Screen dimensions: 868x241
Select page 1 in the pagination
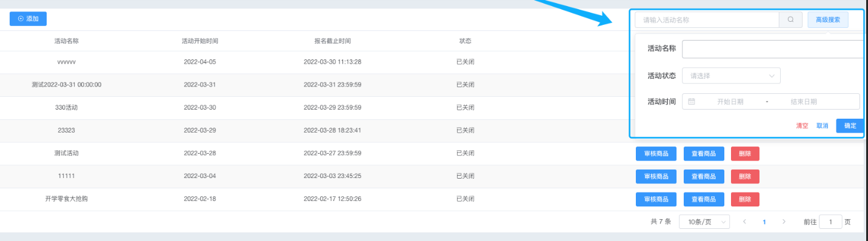point(764,222)
